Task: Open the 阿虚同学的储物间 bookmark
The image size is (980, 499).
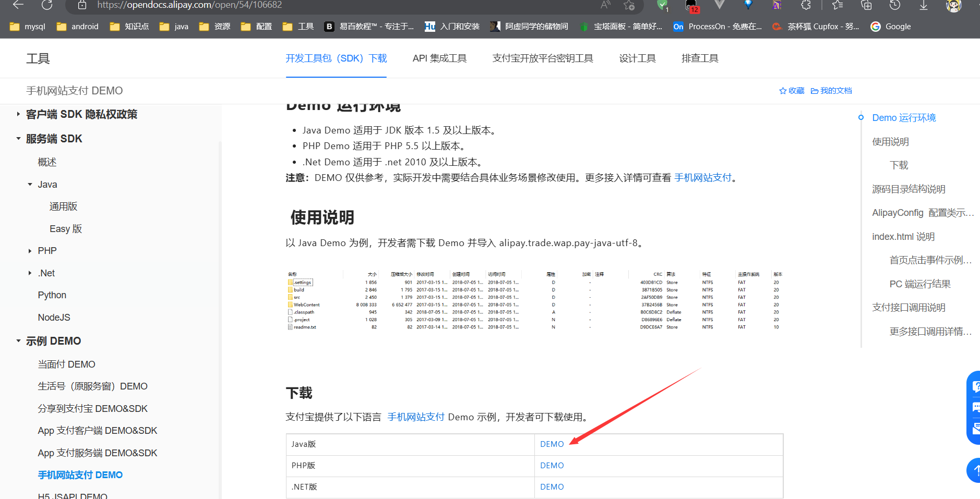Action: 529,27
